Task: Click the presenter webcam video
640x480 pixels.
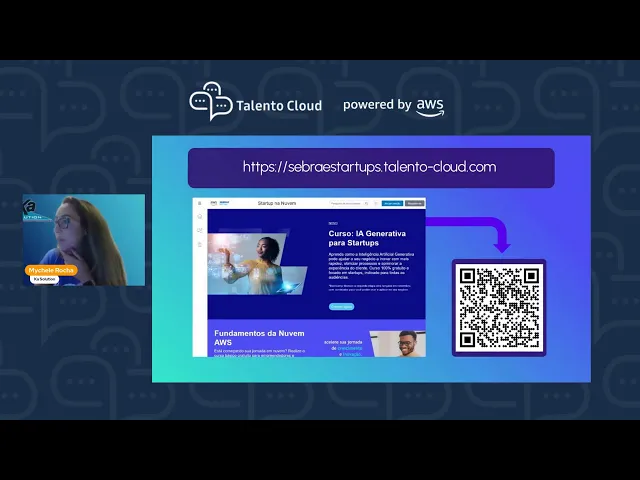Action: point(84,240)
